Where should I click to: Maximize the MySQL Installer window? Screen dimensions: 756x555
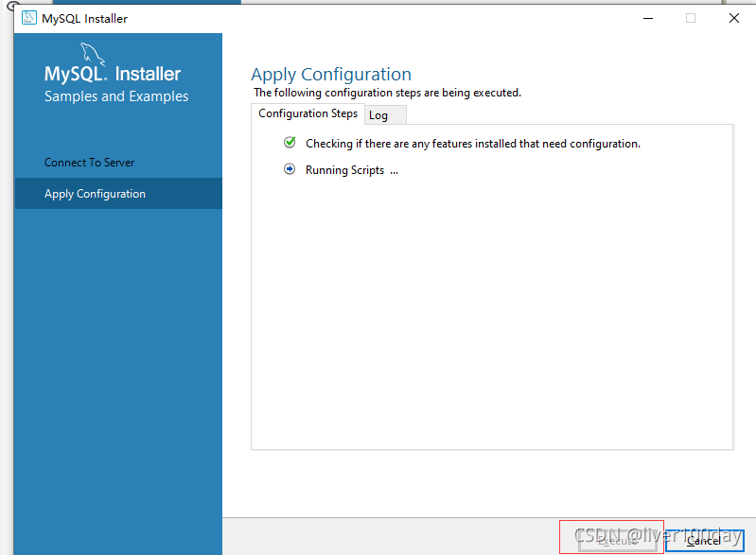point(691,18)
